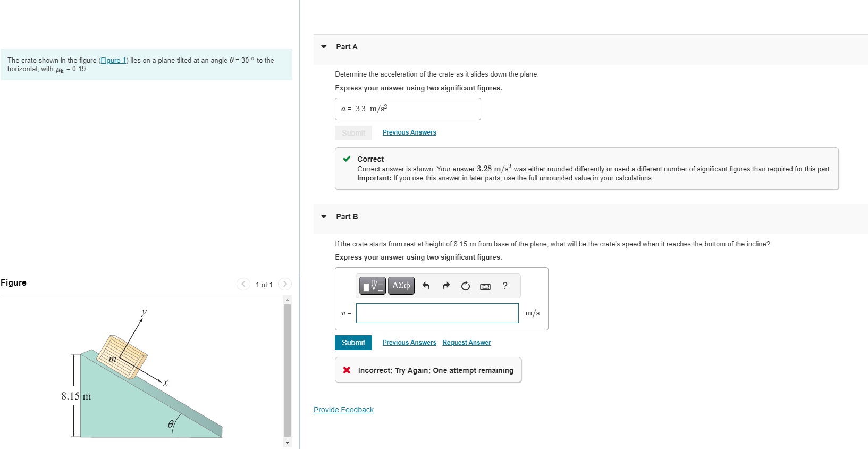The image size is (868, 449).
Task: Click the figure scrollbar down arrow
Action: (288, 443)
